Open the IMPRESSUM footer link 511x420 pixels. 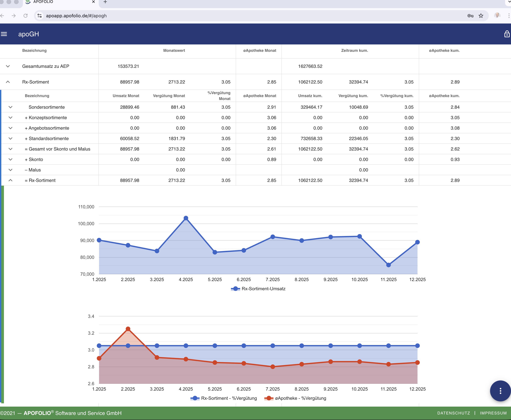[x=493, y=413]
